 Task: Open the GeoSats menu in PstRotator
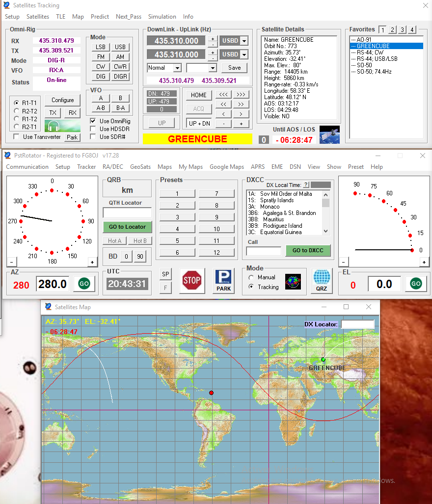(x=140, y=167)
